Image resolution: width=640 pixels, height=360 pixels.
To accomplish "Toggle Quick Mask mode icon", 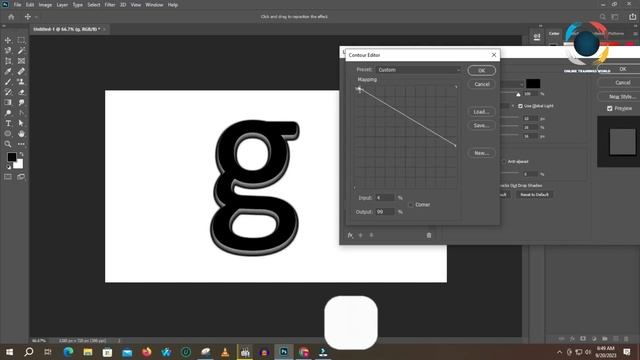I will pyautogui.click(x=8, y=177).
